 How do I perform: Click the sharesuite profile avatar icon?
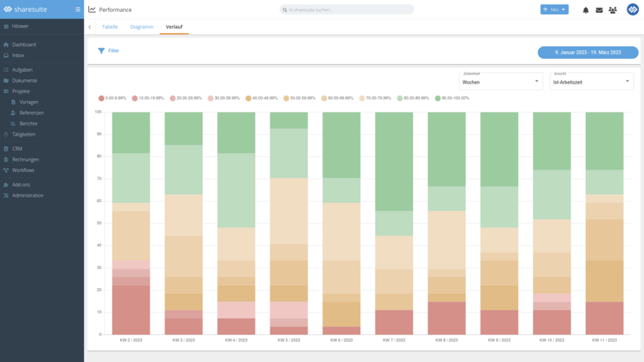(x=633, y=10)
